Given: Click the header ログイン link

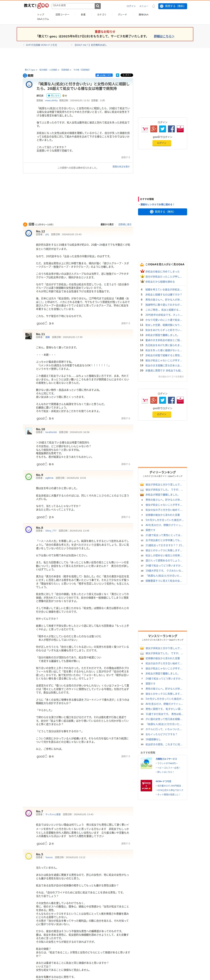Looking at the screenshot, I should 131,6.
